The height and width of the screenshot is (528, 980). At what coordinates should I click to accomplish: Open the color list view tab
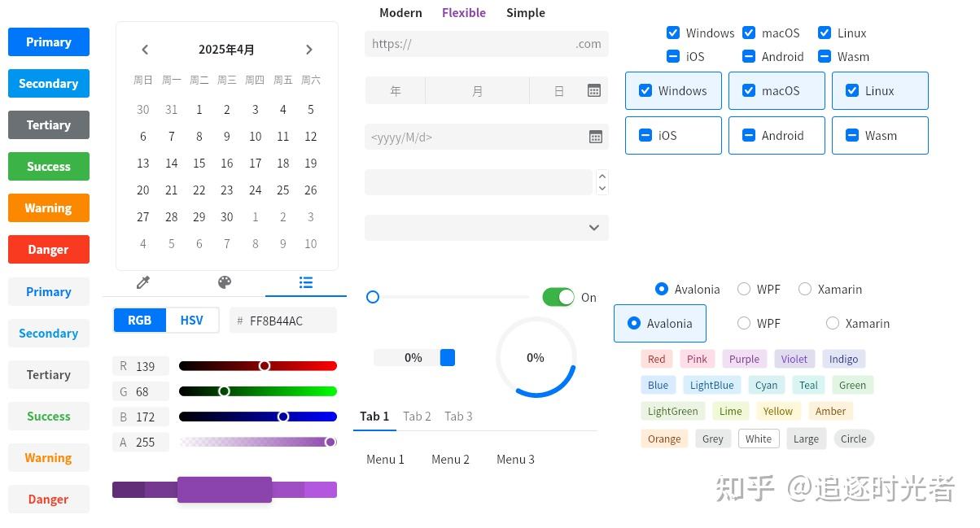click(306, 282)
